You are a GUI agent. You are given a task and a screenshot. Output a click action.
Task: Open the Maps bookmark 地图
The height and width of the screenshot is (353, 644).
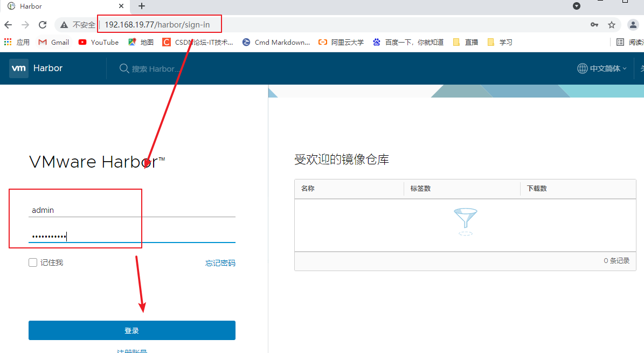point(141,42)
